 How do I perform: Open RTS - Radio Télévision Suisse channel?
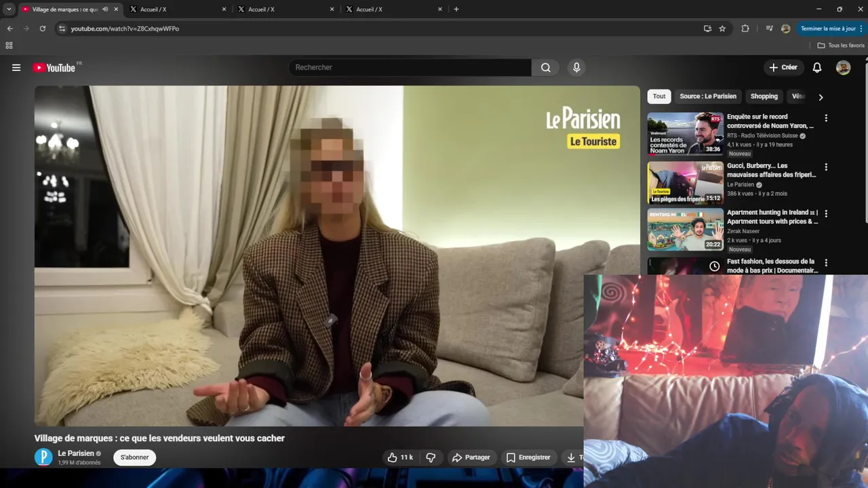(762, 136)
